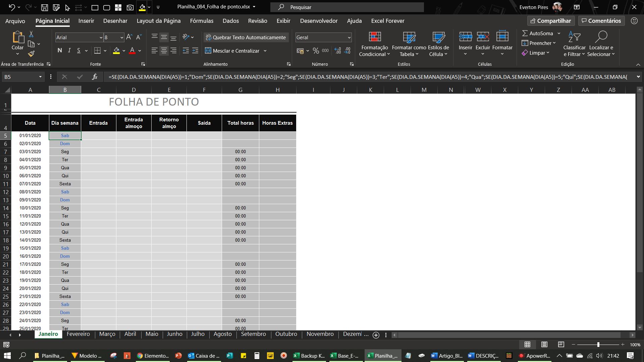Click the increase indent icon

195,51
